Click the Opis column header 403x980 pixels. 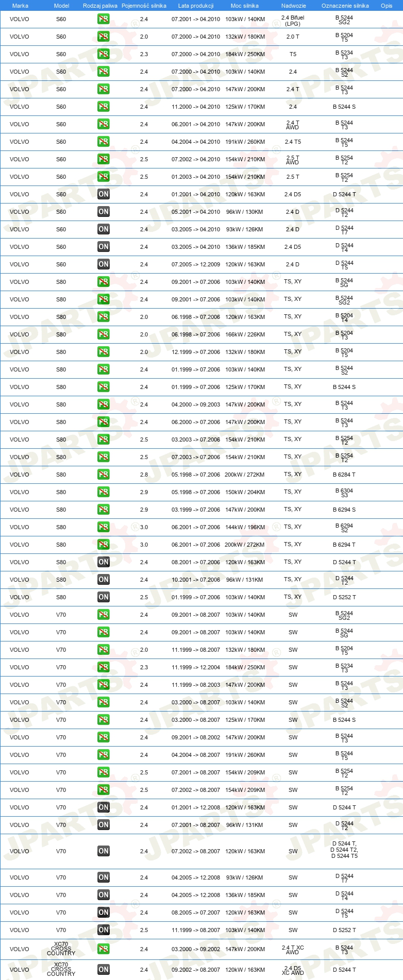coord(387,6)
